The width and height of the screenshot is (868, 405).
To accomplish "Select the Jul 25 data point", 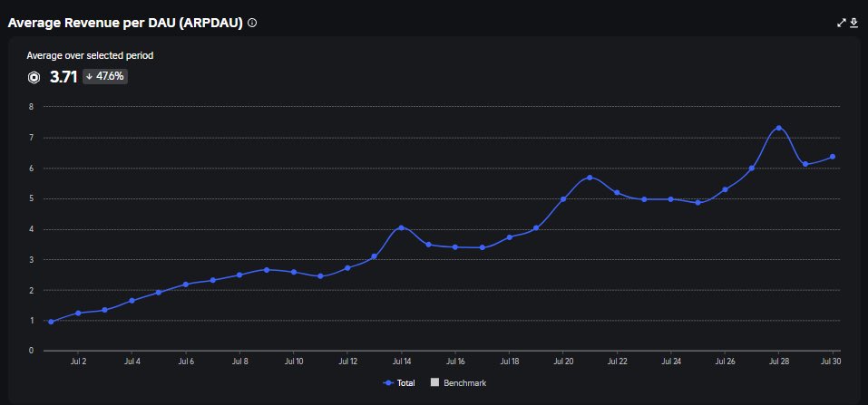I will tap(698, 203).
